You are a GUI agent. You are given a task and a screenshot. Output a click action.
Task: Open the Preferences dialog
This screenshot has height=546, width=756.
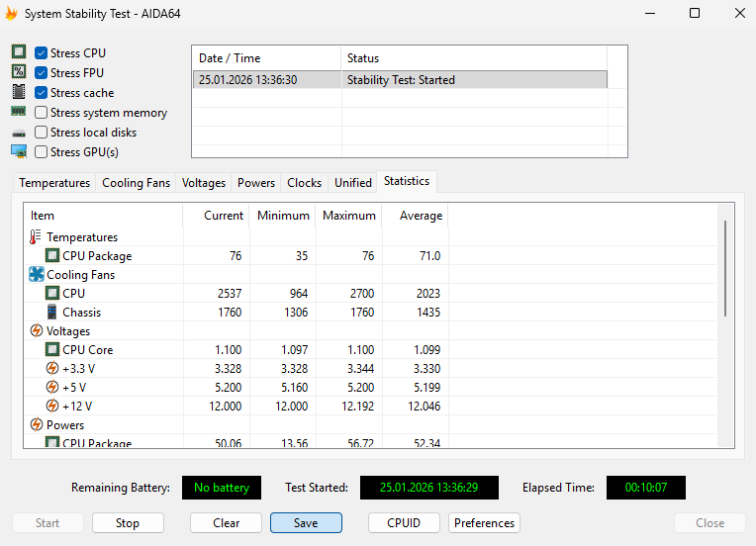click(x=484, y=523)
